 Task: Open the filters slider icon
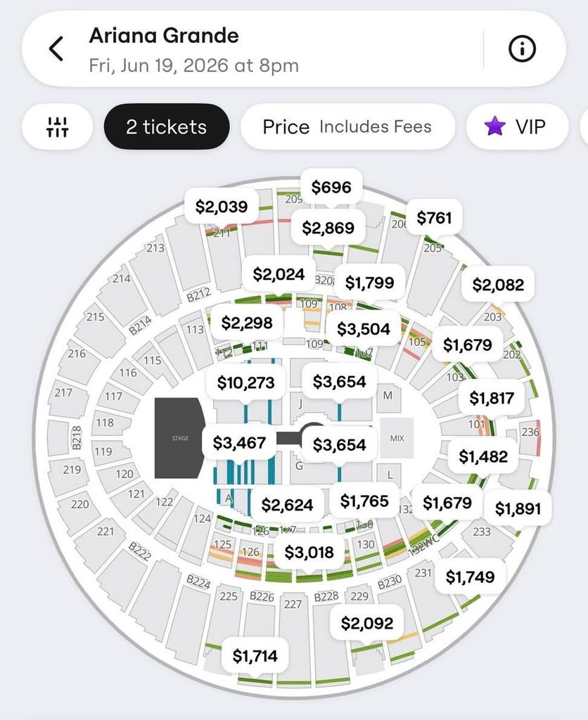click(x=58, y=127)
